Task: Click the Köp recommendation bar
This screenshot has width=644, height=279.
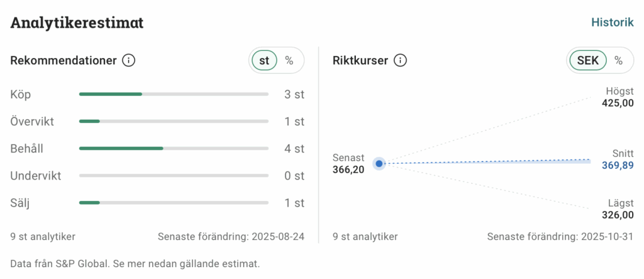Action: [174, 94]
